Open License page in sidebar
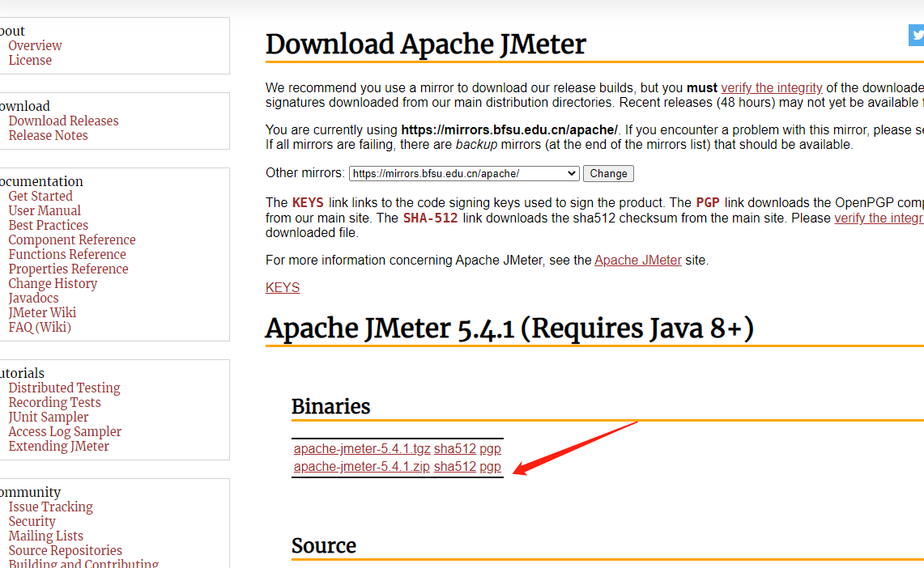Screen dimensions: 924x568 click(30, 61)
